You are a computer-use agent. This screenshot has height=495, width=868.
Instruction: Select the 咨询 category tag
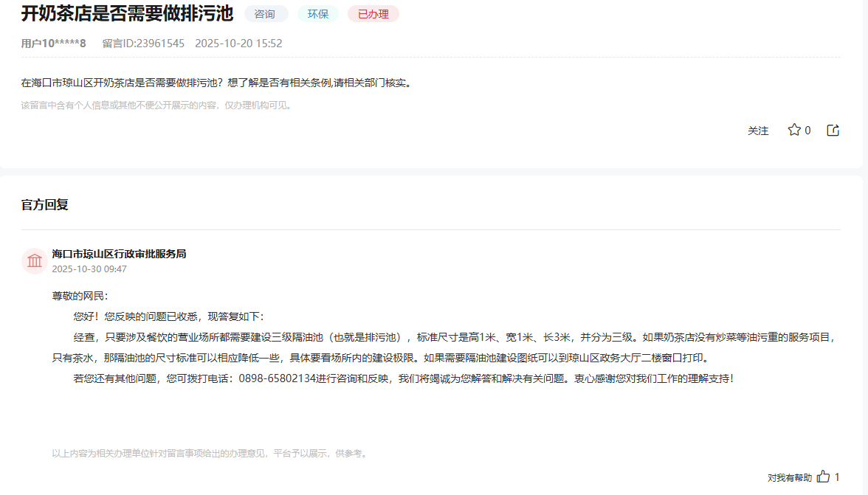click(x=265, y=13)
